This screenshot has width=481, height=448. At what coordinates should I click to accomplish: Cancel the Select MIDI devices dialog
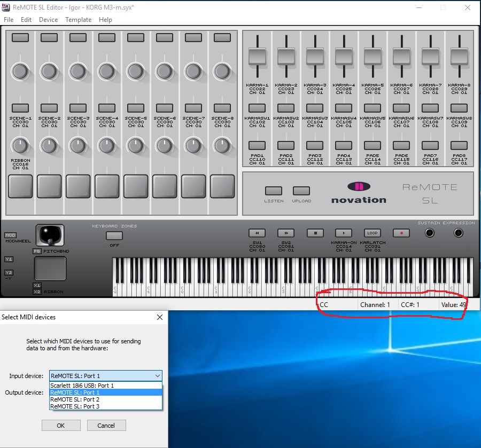106,426
